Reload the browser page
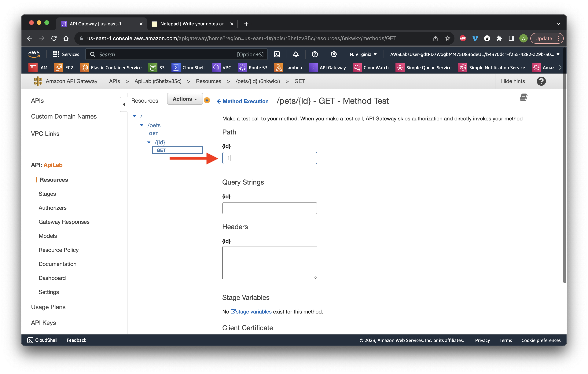Screen dimensions: 588x374 [54, 38]
